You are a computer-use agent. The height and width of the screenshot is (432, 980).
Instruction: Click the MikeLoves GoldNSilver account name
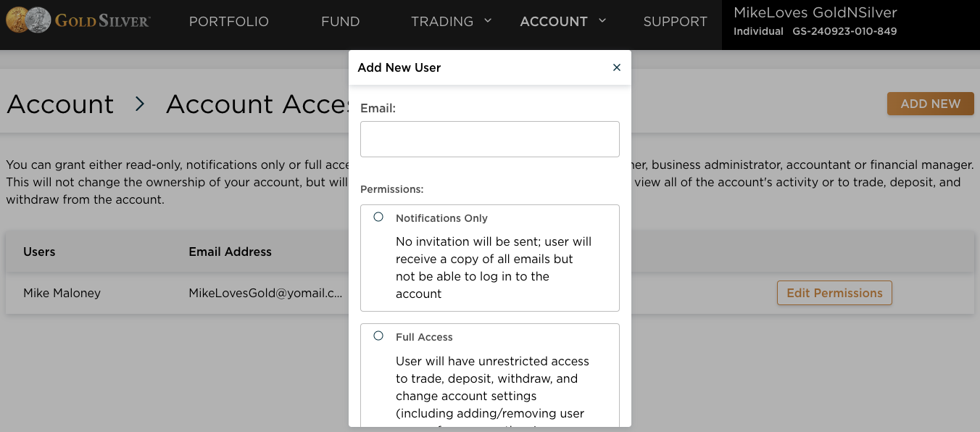(x=815, y=12)
